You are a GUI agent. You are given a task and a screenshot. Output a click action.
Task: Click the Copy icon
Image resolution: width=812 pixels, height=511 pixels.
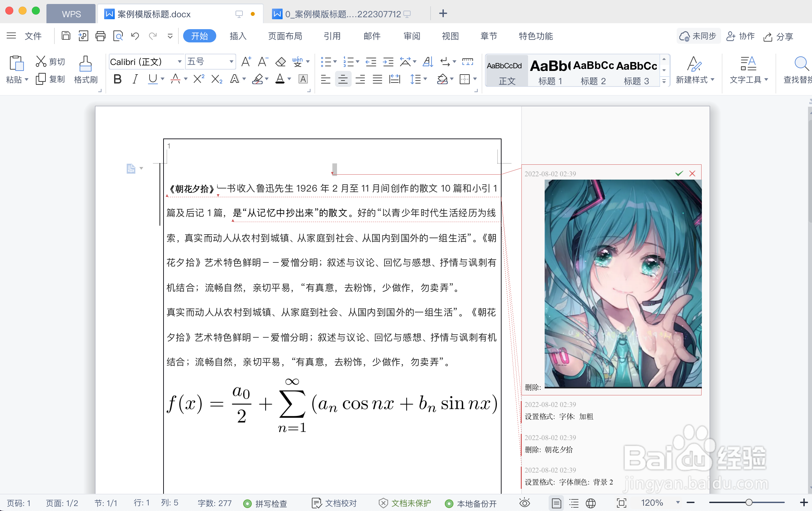[40, 79]
